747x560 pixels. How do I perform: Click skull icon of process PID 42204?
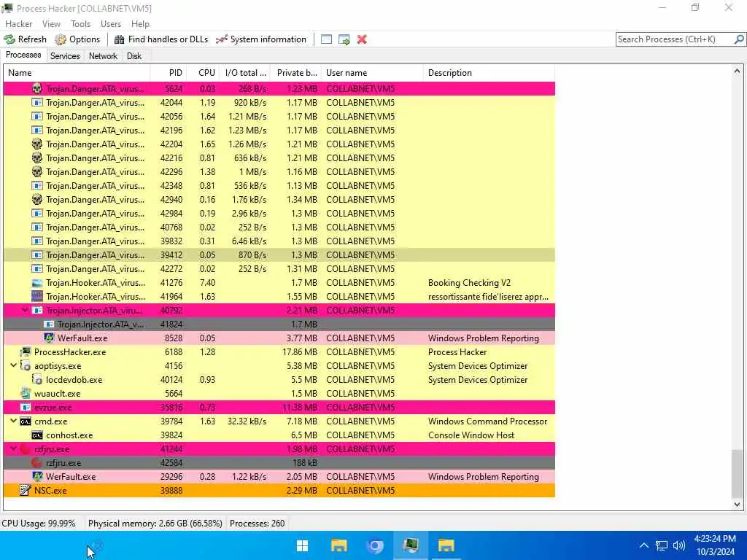[x=37, y=144]
